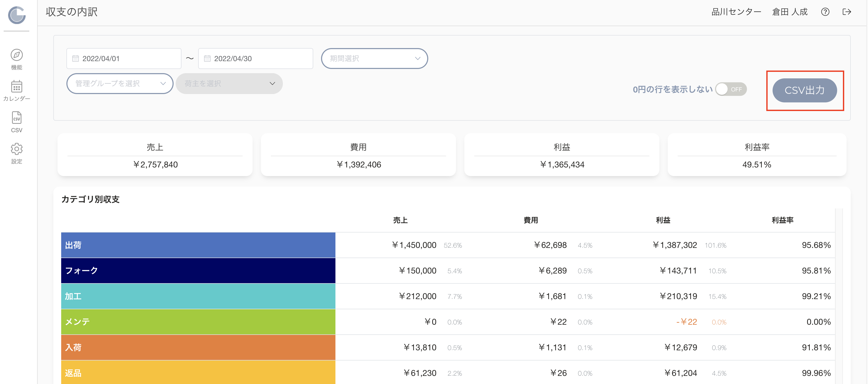Click the end date field 2022/04/30
Screen dimensions: 868x384
255,59
